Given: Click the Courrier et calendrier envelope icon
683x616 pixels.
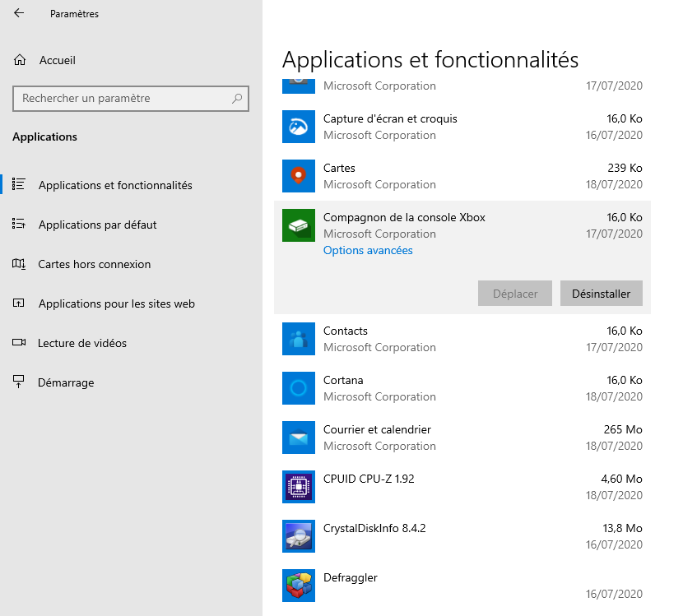Looking at the screenshot, I should pos(299,437).
